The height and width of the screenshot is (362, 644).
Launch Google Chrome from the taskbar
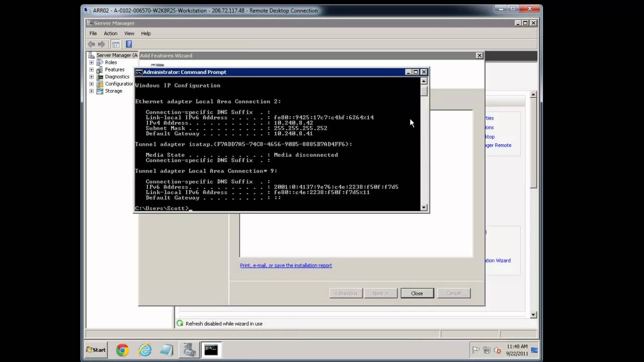click(122, 350)
